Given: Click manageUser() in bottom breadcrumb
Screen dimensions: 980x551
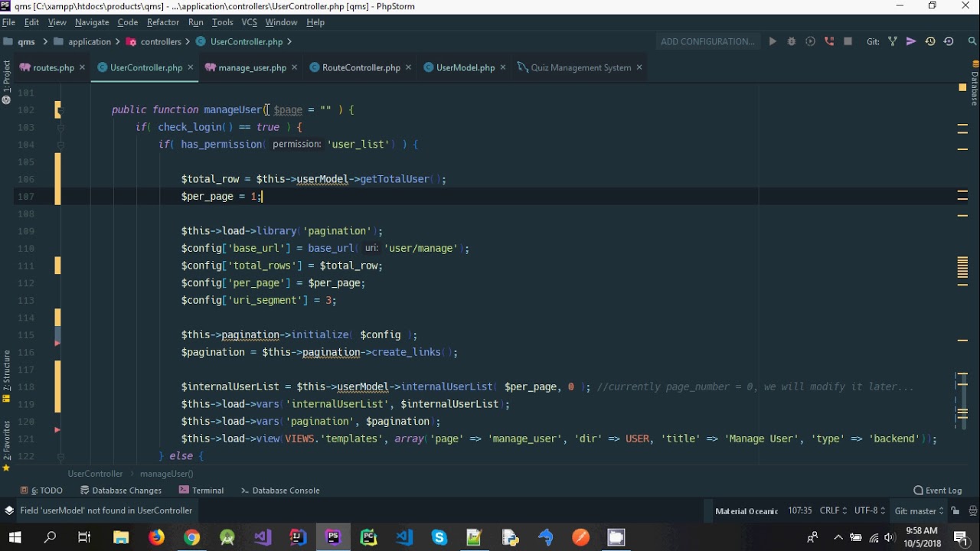Looking at the screenshot, I should click(167, 474).
